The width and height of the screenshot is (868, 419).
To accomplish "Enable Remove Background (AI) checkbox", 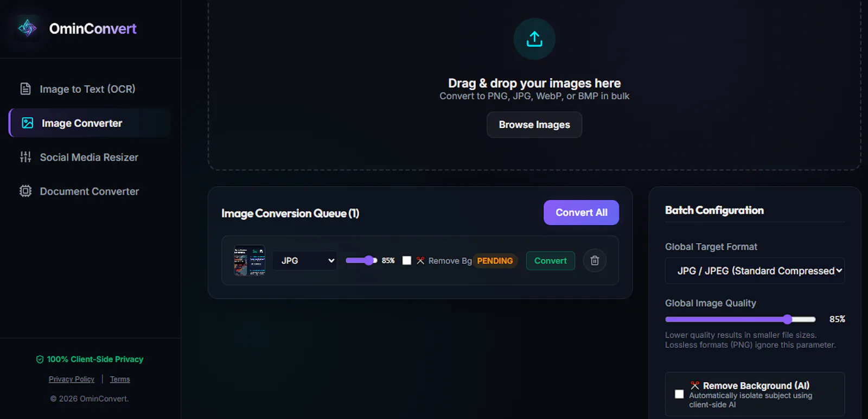I will [679, 394].
